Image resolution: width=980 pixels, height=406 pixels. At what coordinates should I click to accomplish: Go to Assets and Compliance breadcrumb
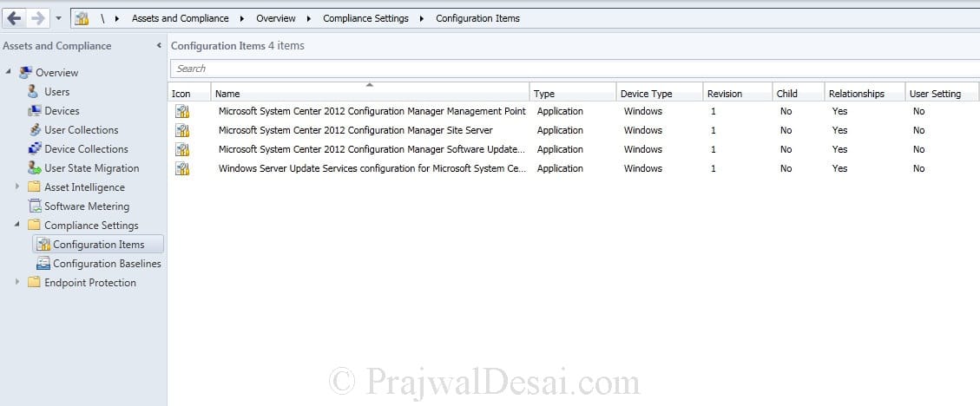click(180, 19)
